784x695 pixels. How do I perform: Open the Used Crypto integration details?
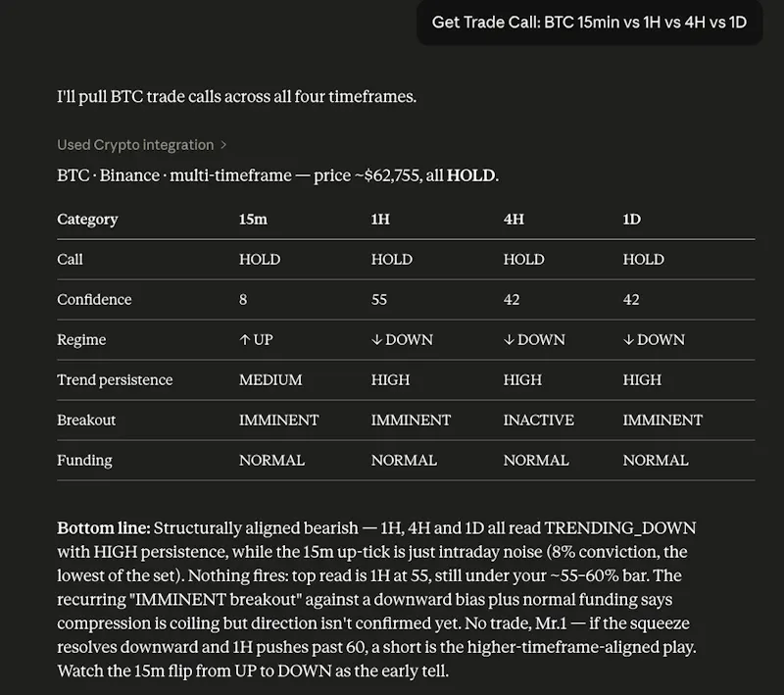click(x=135, y=145)
